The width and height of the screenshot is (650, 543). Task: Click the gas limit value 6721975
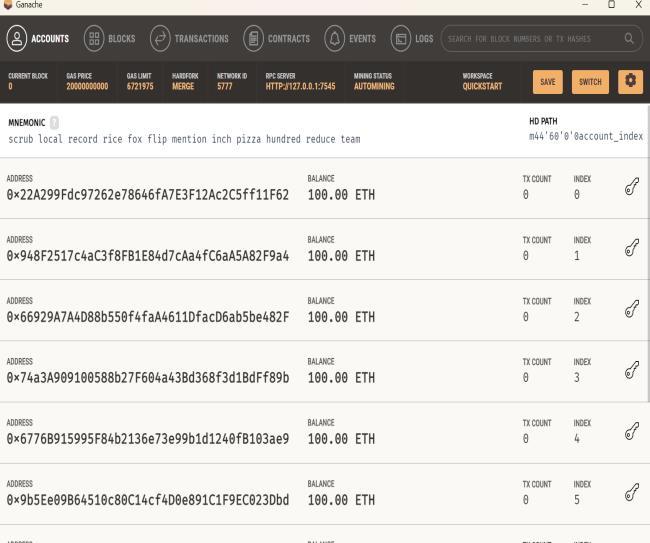point(140,86)
